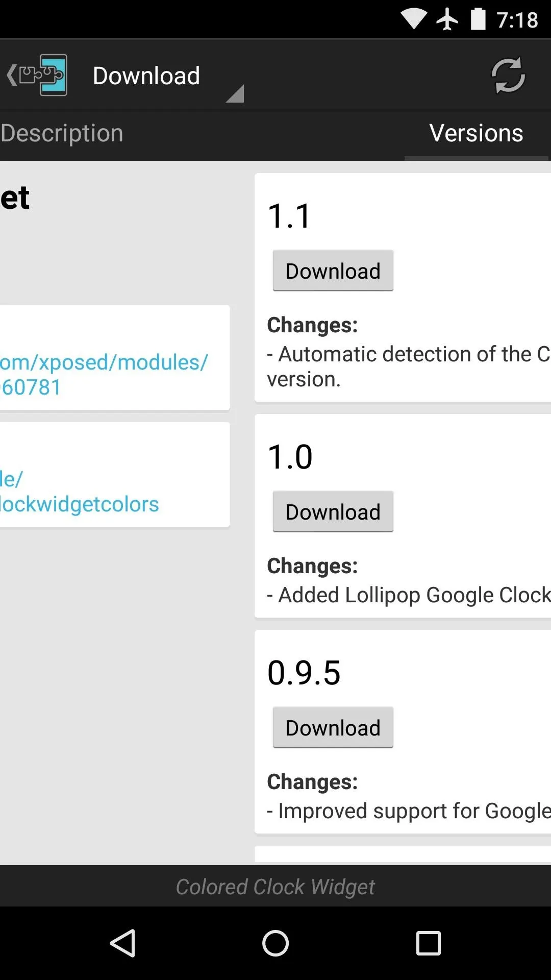Tap the refresh icon in action bar
The image size is (551, 980).
pyautogui.click(x=508, y=76)
